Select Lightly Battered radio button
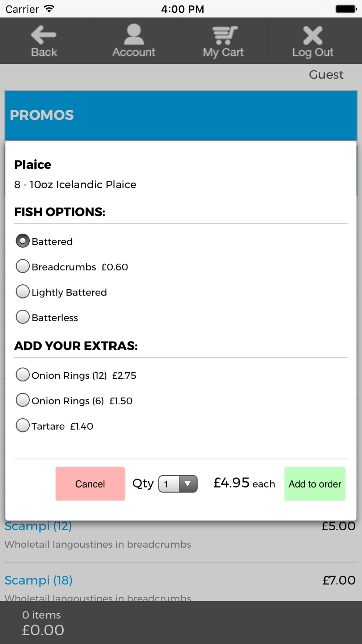Viewport: 362px width, 644px height. tap(22, 292)
